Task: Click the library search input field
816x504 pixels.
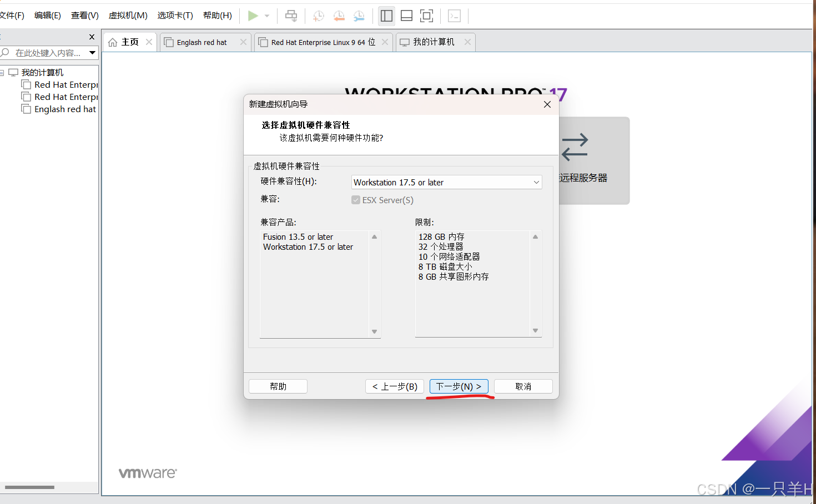Action: 49,53
